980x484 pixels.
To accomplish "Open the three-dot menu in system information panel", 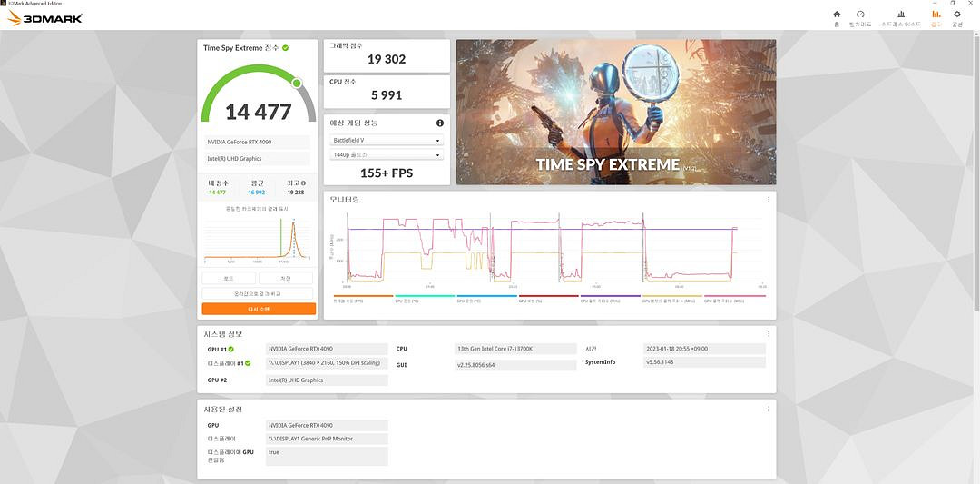I will 769,333.
